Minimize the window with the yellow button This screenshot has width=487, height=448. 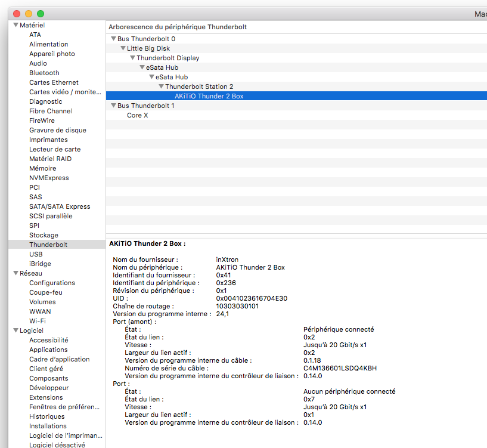[x=29, y=14]
